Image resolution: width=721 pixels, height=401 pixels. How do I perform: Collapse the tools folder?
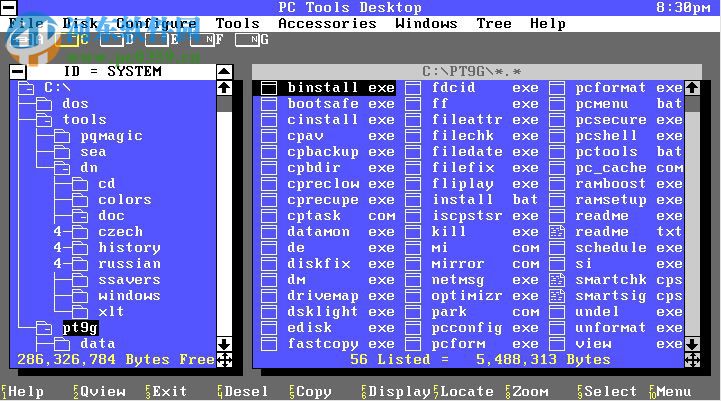pyautogui.click(x=44, y=120)
